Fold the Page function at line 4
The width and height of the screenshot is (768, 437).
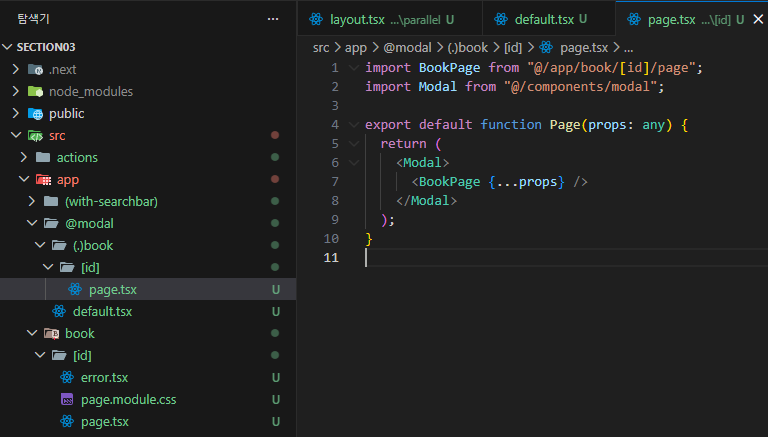tap(354, 125)
